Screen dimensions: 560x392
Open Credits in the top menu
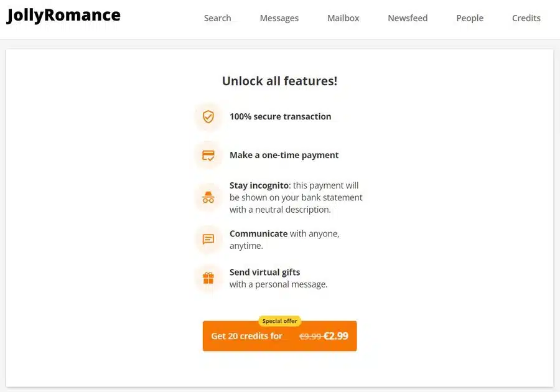[526, 18]
